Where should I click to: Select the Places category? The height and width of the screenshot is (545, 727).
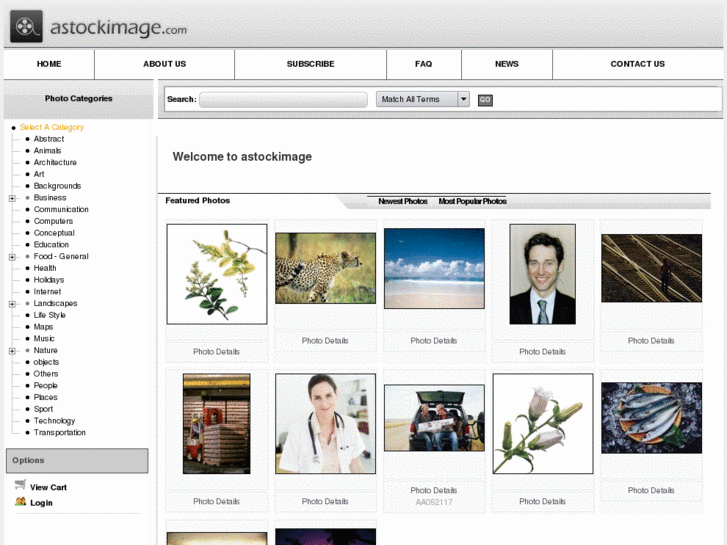45,398
